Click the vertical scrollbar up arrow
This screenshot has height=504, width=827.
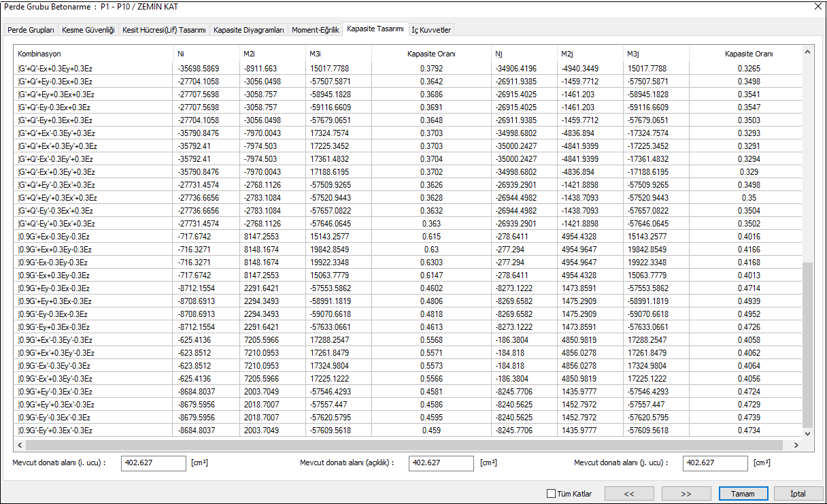pos(807,52)
